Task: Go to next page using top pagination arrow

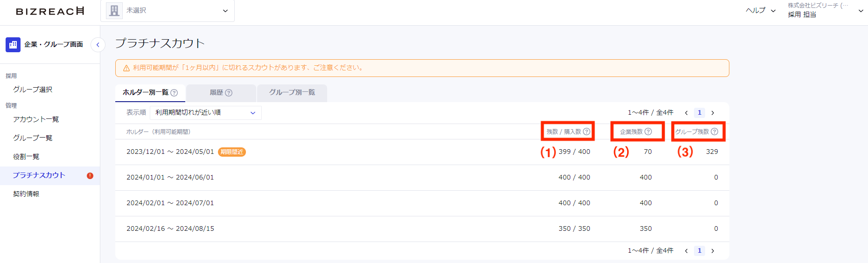Action: [713, 113]
